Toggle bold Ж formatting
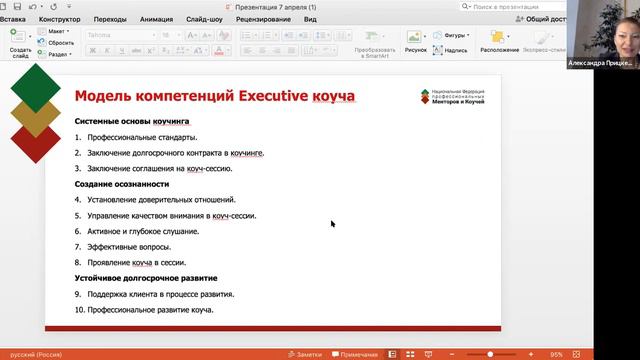The image size is (640, 360). [x=93, y=51]
